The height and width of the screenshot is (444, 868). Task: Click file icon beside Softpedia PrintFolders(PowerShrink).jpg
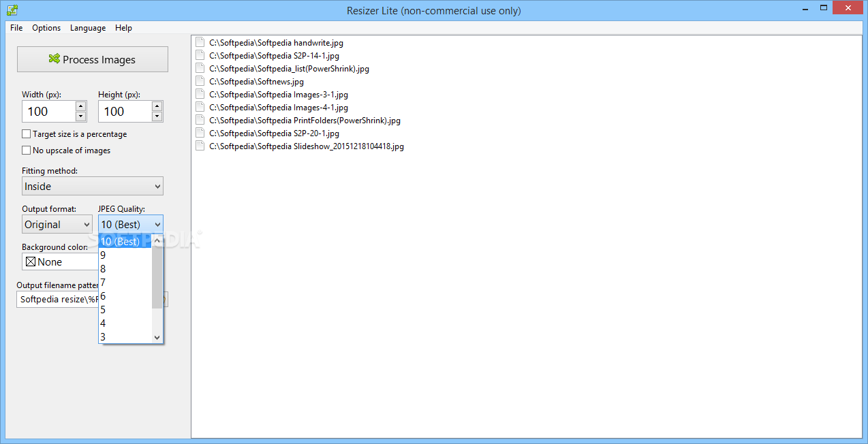(200, 120)
